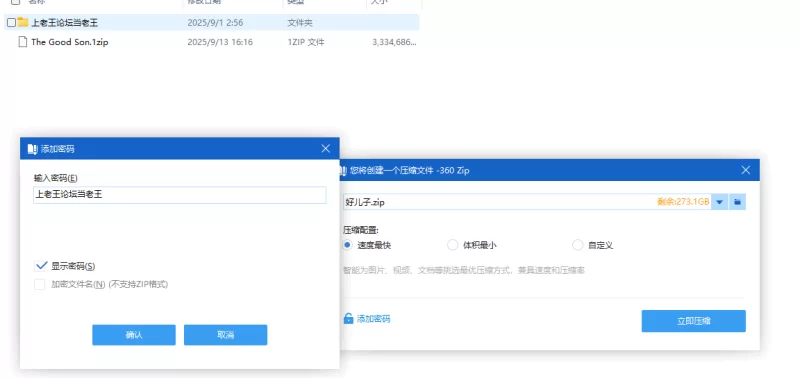This screenshot has width=800, height=378.
Task: Select the 上老王论坛当老王 folder name
Action: pyautogui.click(x=64, y=22)
